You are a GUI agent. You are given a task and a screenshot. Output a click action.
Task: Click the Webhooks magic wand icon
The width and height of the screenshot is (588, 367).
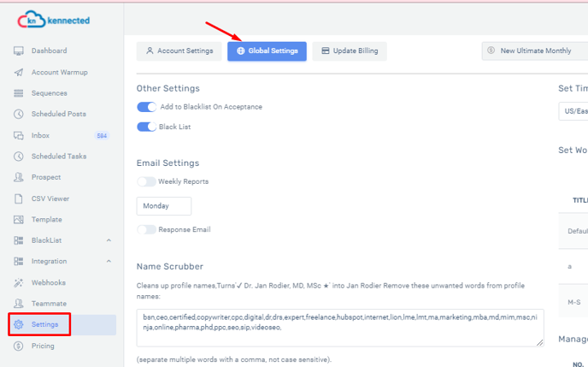(x=19, y=282)
